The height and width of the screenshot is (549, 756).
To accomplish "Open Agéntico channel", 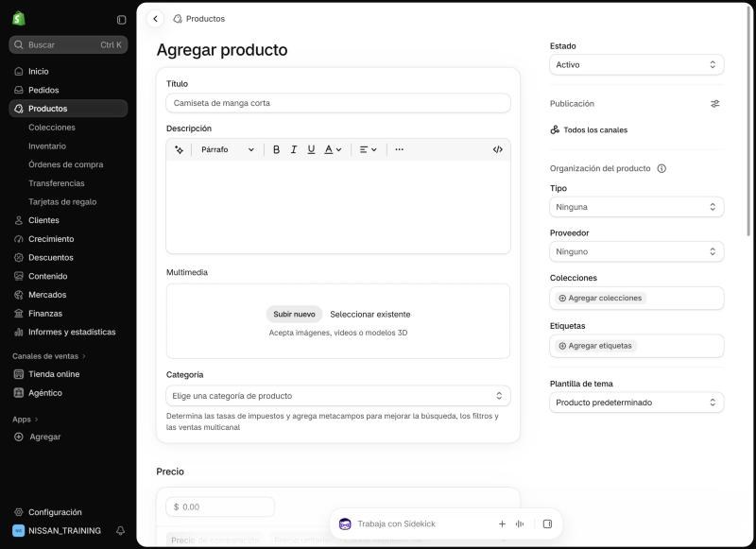I will click(68, 393).
